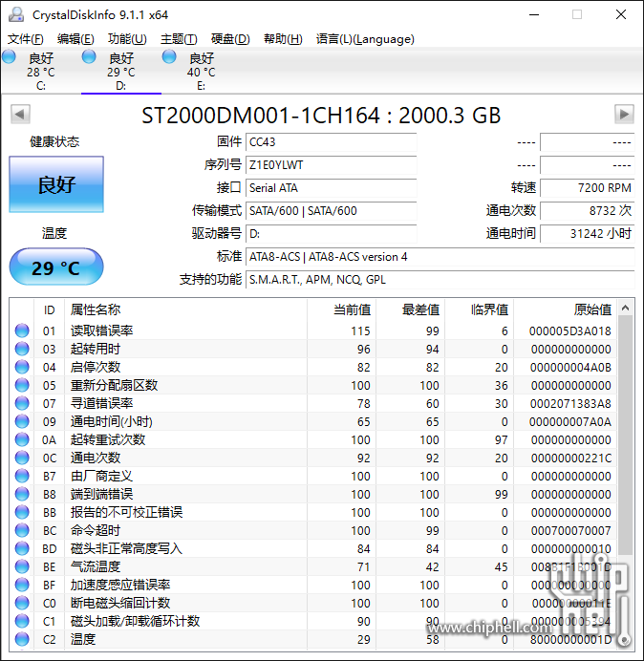
Task: Click status dot of attribute C2 温度
Action: 22,639
